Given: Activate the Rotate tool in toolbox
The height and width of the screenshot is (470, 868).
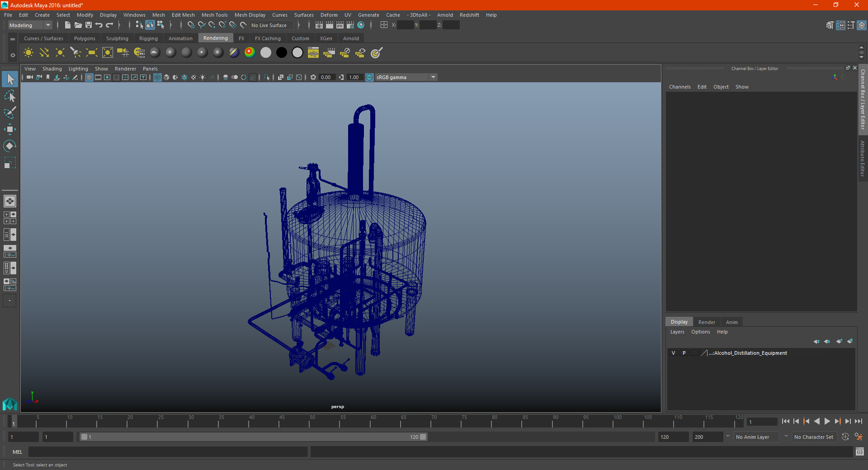Looking at the screenshot, I should tap(10, 146).
